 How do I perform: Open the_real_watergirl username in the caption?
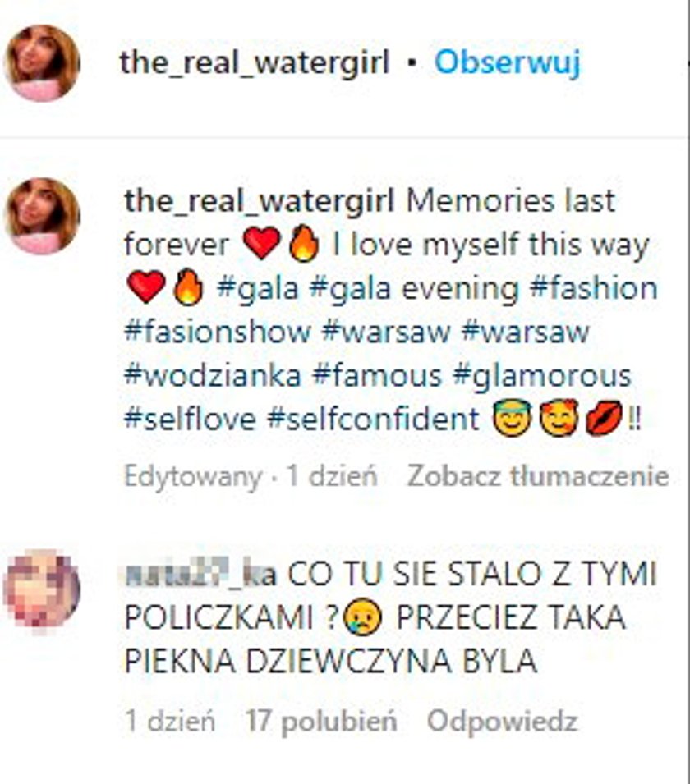tap(260, 201)
